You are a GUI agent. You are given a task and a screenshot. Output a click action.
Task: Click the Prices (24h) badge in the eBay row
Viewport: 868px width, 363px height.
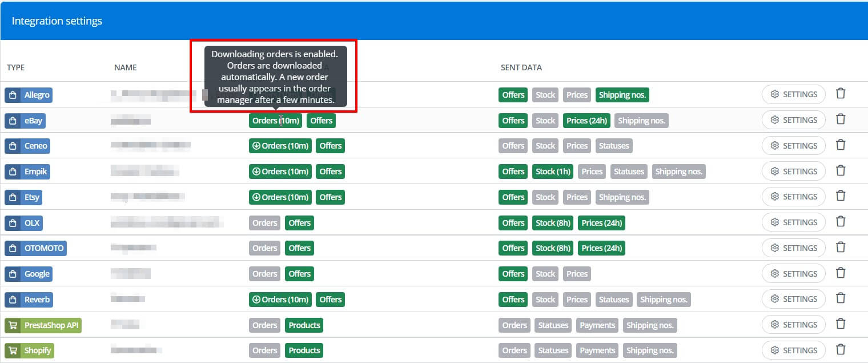[586, 121]
